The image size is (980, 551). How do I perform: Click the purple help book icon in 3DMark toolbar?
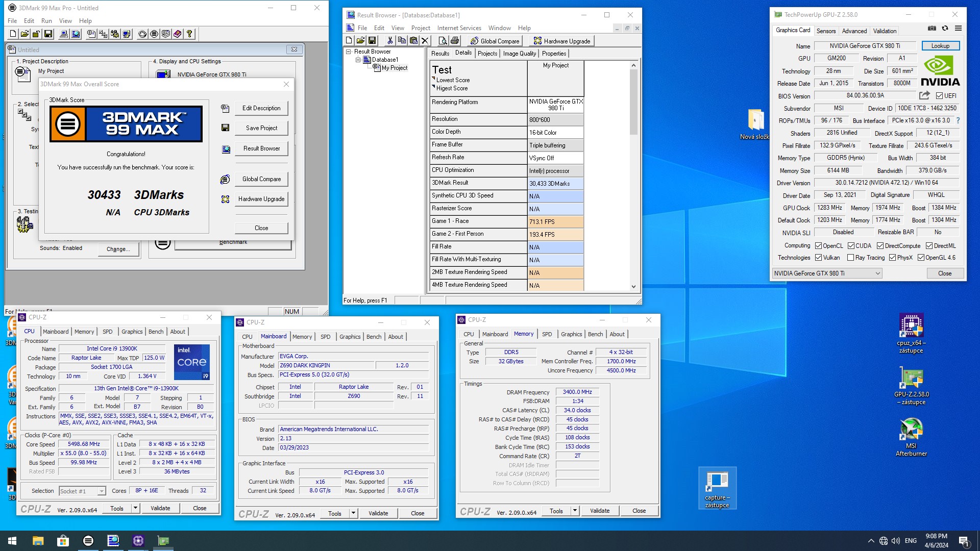pos(178,34)
